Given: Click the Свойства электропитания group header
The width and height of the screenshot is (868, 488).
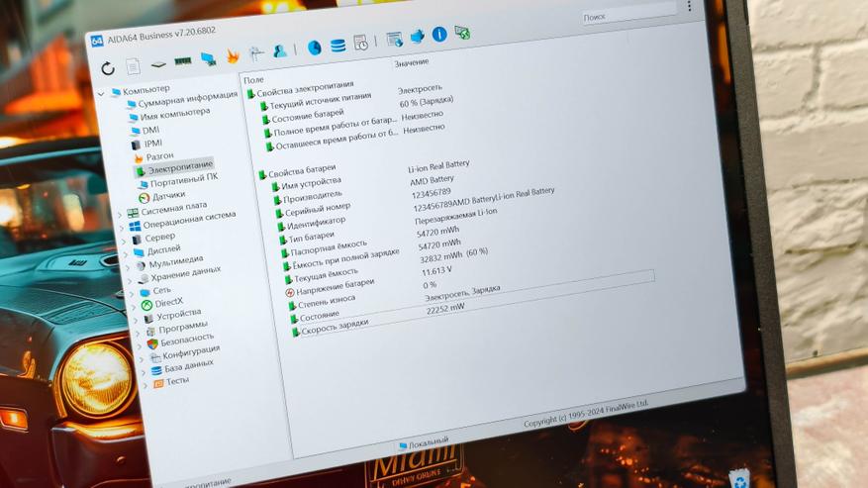Looking at the screenshot, I should point(305,89).
